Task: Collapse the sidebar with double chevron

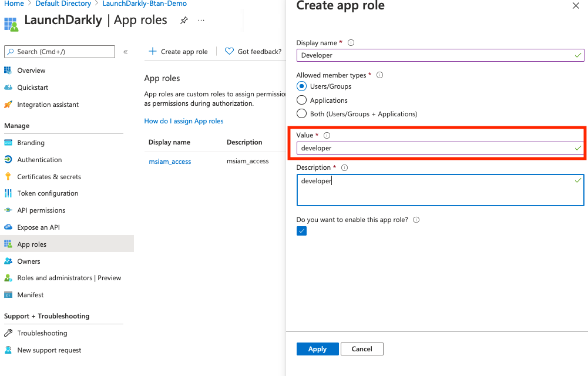Action: [x=125, y=52]
